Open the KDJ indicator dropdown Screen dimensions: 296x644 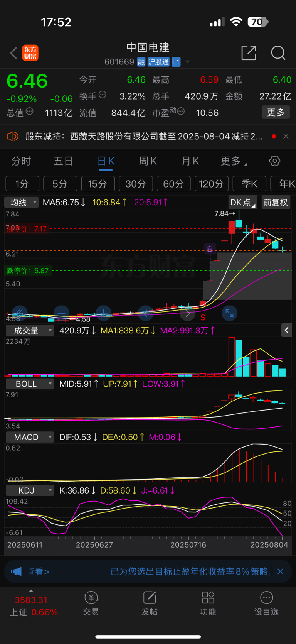click(x=29, y=490)
